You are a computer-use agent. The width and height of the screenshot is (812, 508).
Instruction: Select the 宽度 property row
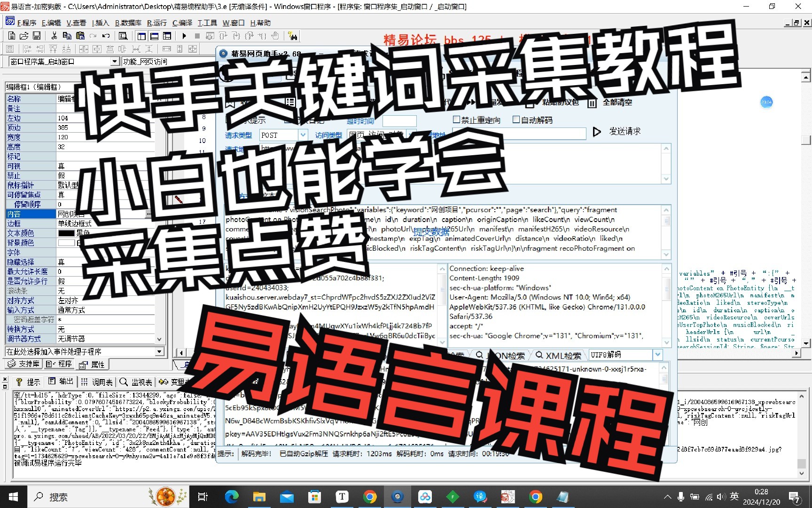(x=80, y=137)
